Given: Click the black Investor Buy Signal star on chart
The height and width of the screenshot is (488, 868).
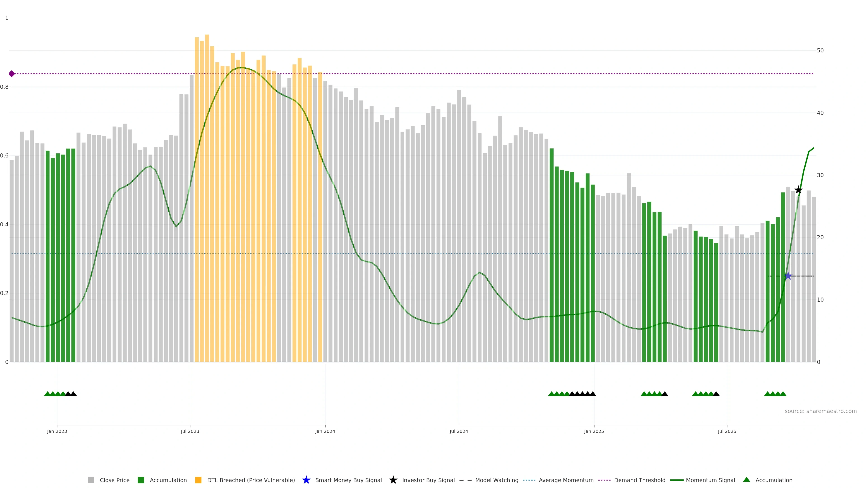Looking at the screenshot, I should [x=798, y=190].
